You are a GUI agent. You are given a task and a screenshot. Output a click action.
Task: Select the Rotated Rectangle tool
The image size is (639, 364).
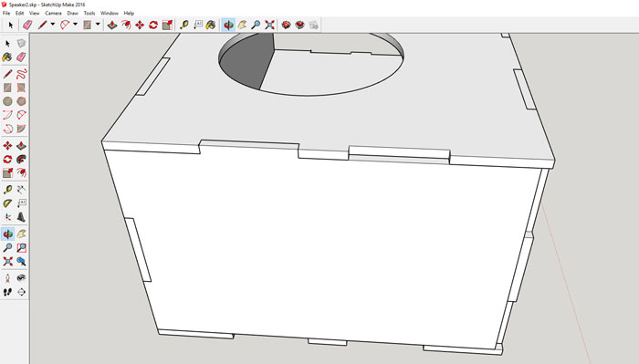coord(21,88)
